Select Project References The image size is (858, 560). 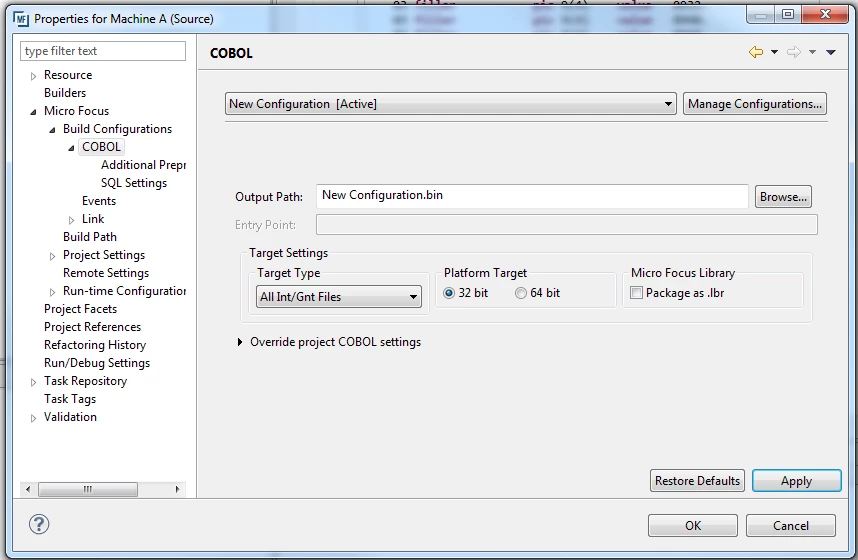(92, 327)
